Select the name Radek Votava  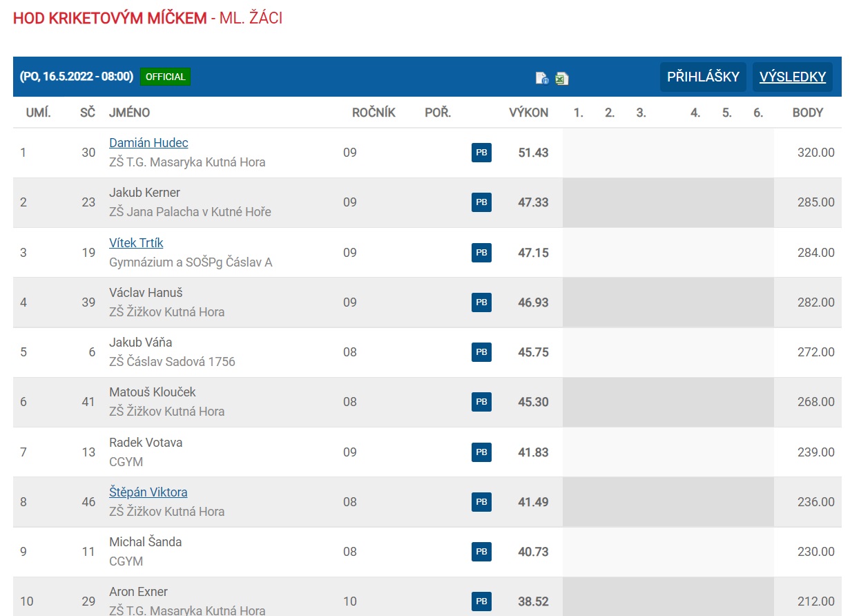click(146, 443)
